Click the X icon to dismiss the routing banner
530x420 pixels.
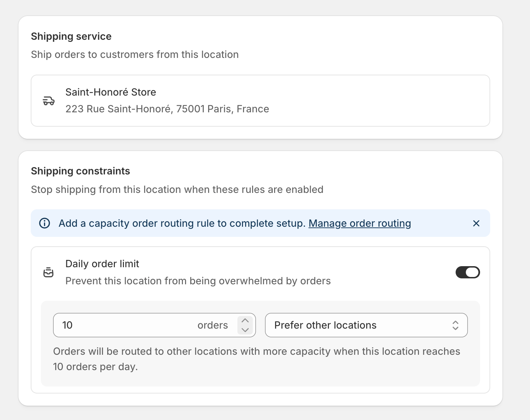[x=476, y=223]
